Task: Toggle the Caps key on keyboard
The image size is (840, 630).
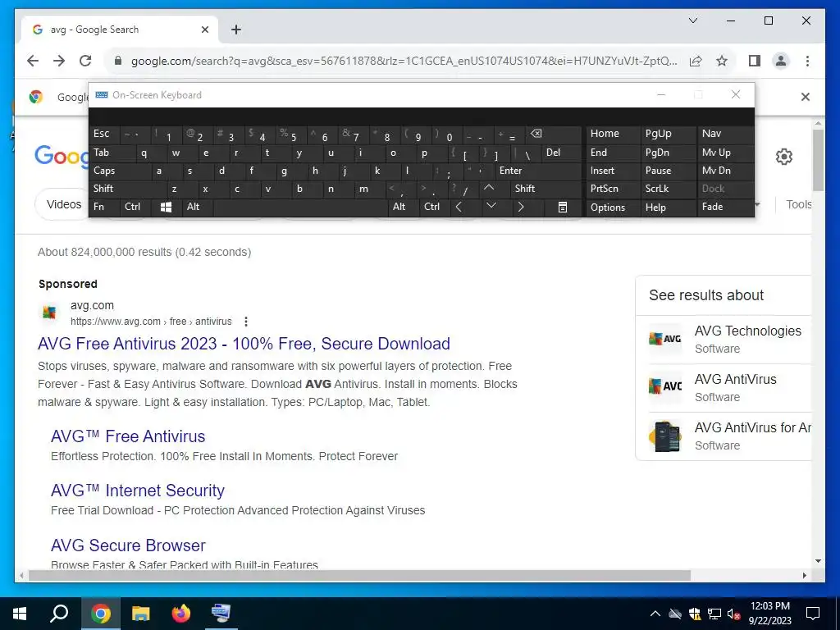Action: click(119, 171)
